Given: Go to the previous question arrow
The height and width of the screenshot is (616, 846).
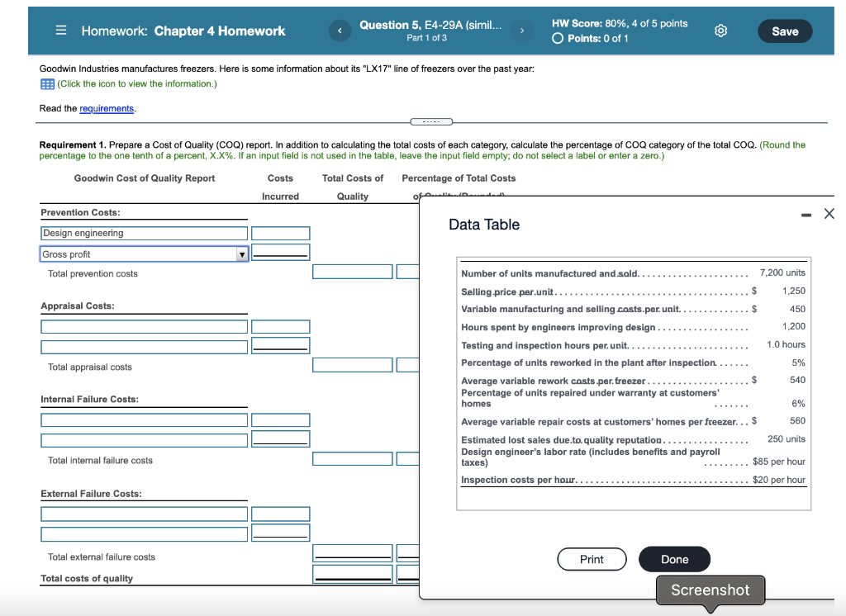Looking at the screenshot, I should [x=340, y=31].
